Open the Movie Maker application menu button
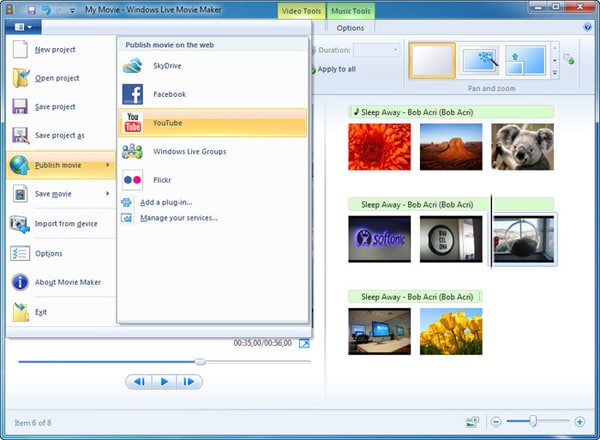This screenshot has width=600, height=440. pyautogui.click(x=23, y=27)
